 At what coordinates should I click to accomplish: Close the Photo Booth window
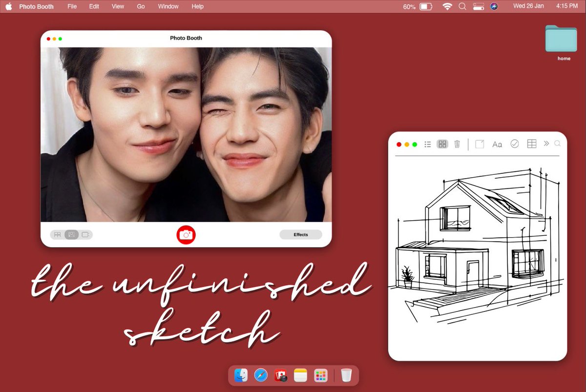[x=48, y=39]
